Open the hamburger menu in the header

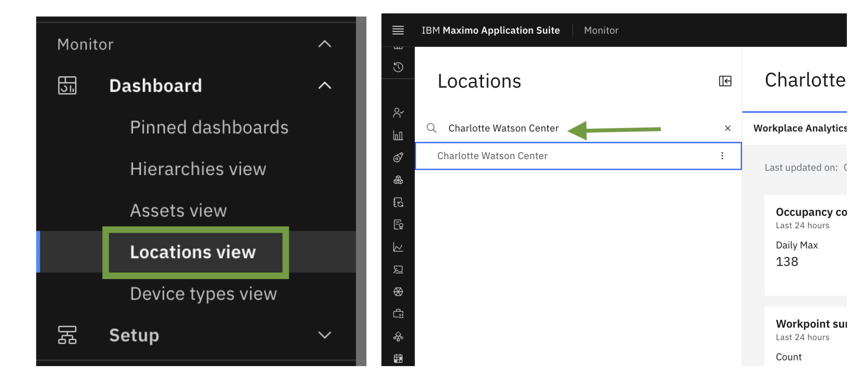click(x=398, y=30)
